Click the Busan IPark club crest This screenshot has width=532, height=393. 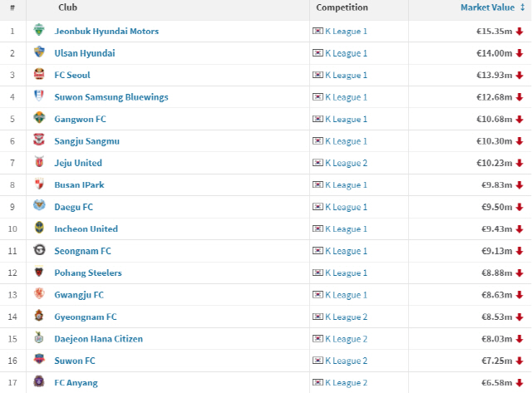pyautogui.click(x=39, y=184)
